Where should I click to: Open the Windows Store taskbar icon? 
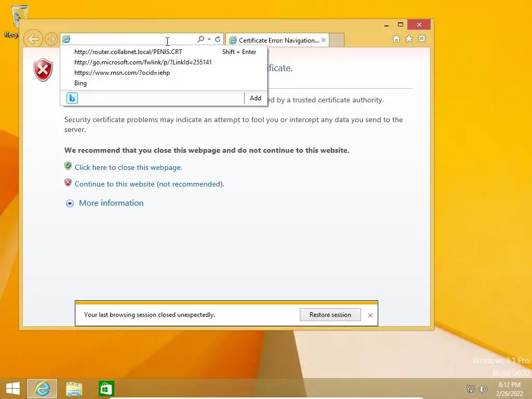[x=106, y=389]
